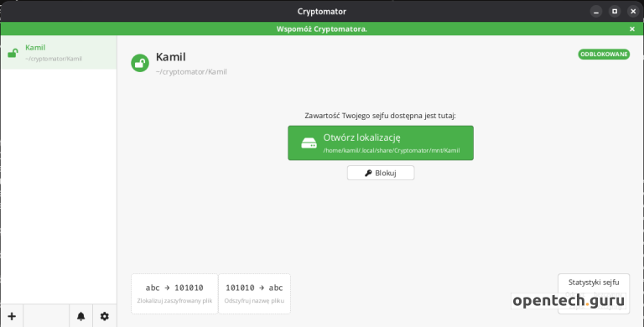
Task: Click the green unlocked vault circle icon
Action: [x=140, y=63]
